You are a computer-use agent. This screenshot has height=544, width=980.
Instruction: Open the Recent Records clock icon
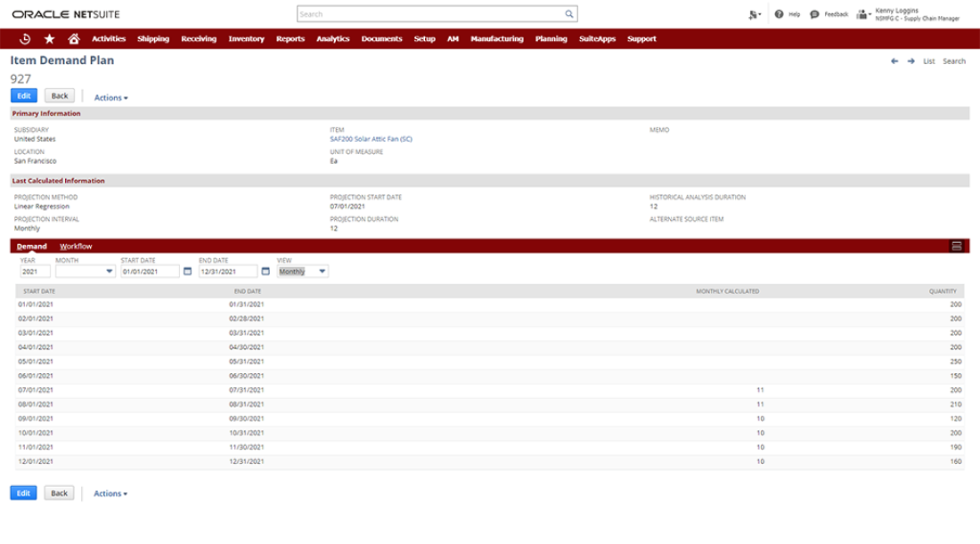[x=25, y=38]
